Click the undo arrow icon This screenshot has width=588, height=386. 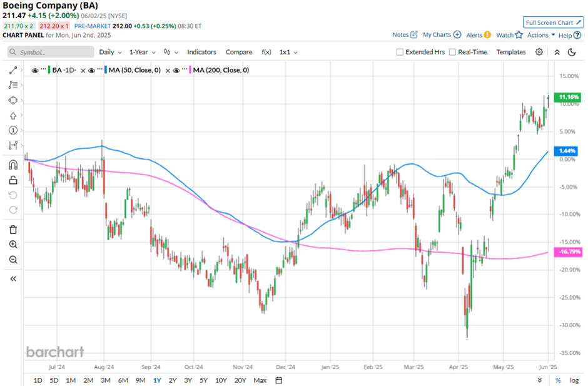coord(13,195)
